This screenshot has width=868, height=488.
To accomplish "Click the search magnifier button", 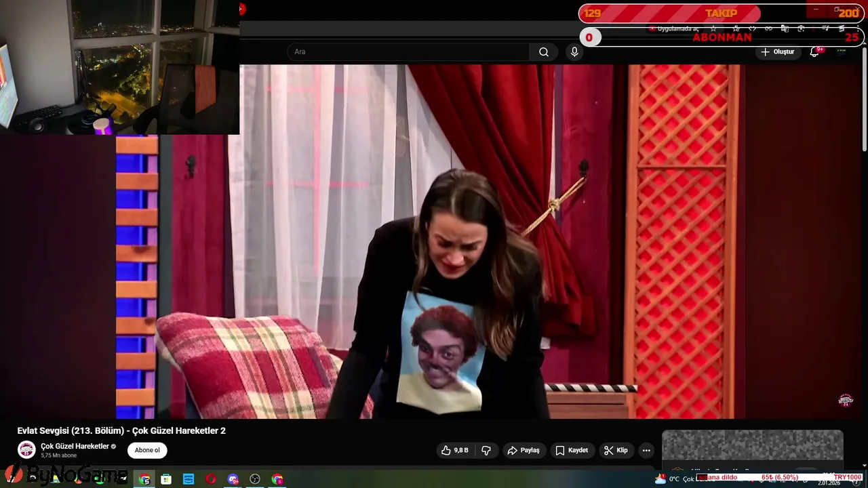I will [x=544, y=52].
